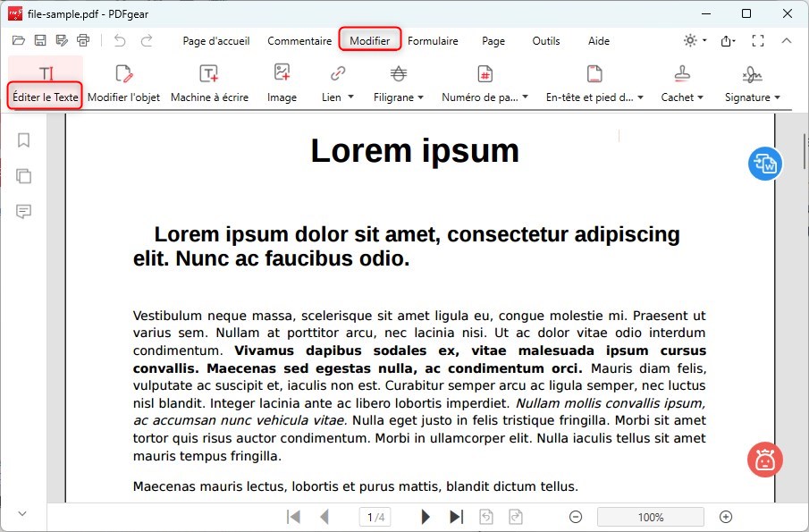Collapse the ribbon with the chevron arrow
Image resolution: width=809 pixels, height=532 pixels.
tap(787, 40)
